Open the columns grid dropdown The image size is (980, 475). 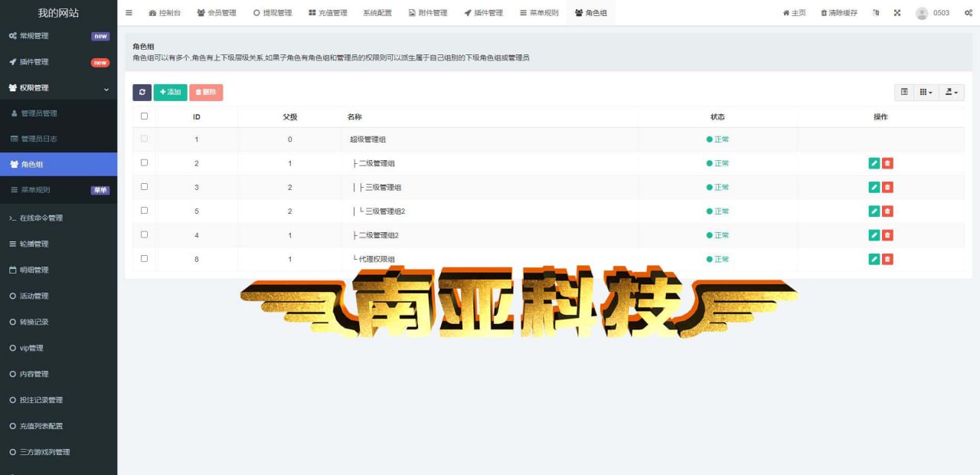click(926, 92)
